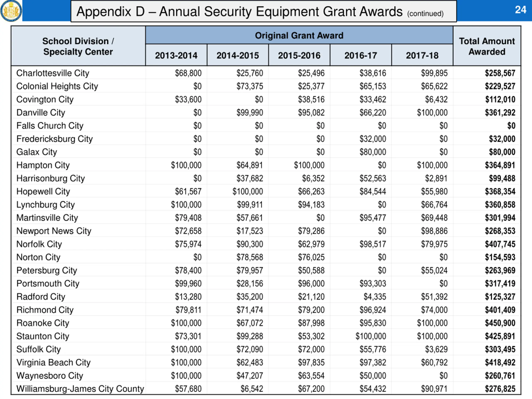Click Danville City total $361,292

click(x=500, y=113)
